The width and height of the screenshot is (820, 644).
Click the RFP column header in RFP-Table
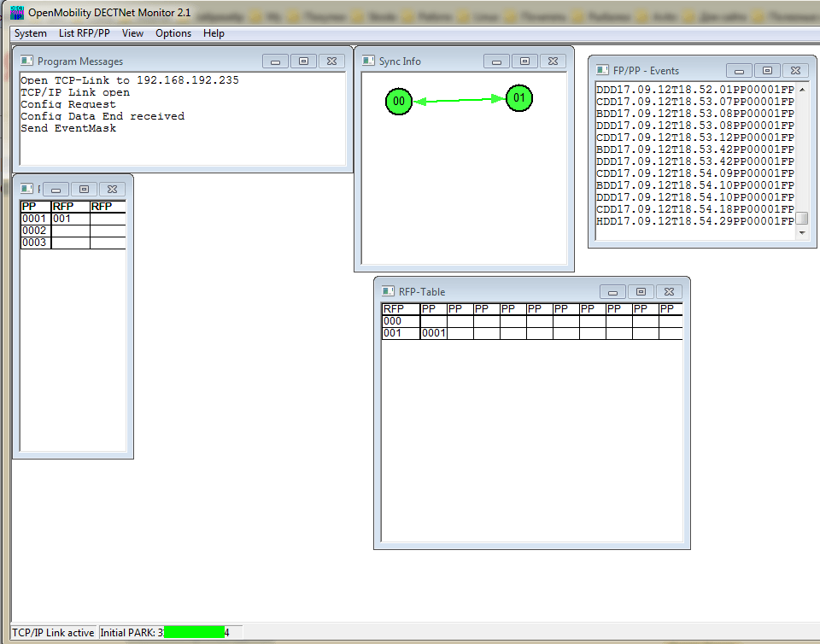pyautogui.click(x=401, y=309)
